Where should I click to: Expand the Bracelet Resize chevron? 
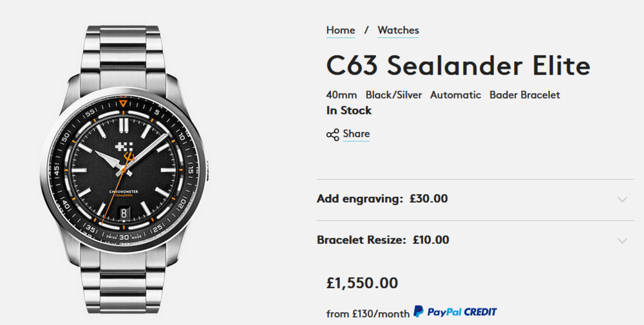[x=621, y=241]
